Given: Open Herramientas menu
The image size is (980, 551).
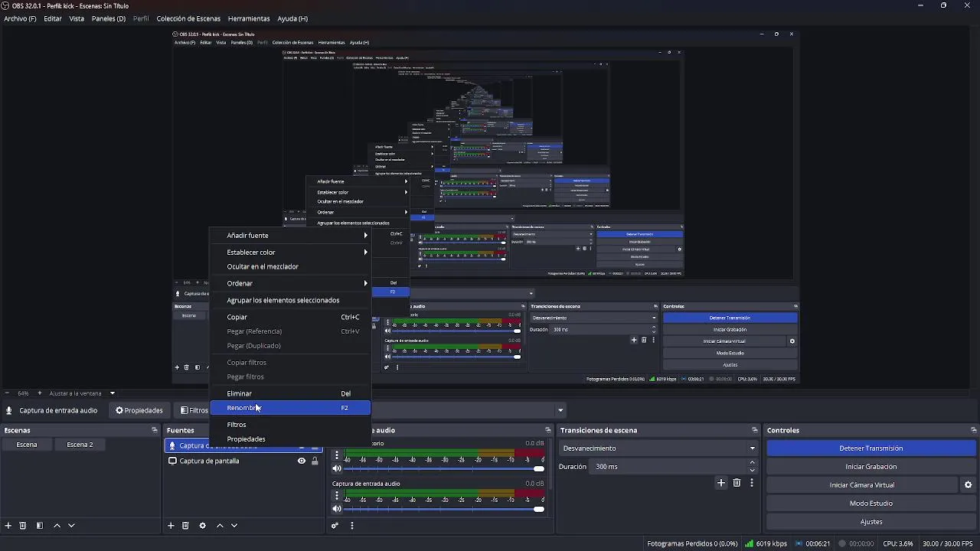Looking at the screenshot, I should tap(249, 18).
